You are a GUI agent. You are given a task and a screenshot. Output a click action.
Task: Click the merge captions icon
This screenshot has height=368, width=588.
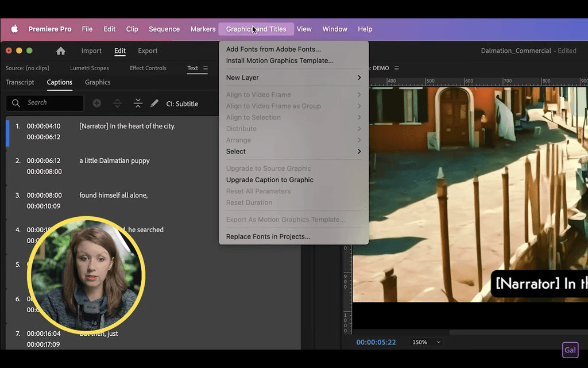[138, 103]
